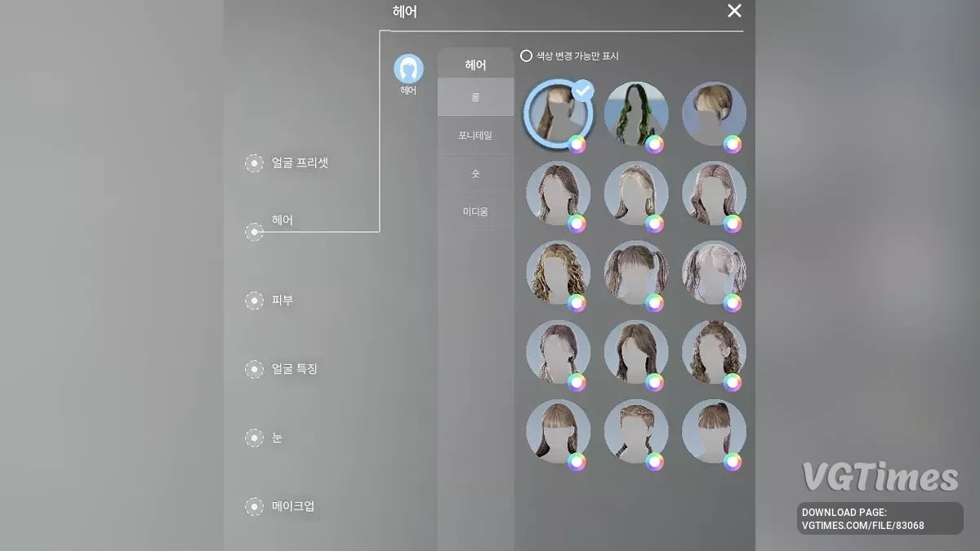Image resolution: width=980 pixels, height=551 pixels.
Task: Choose the braided crown hairstyle
Action: click(636, 432)
